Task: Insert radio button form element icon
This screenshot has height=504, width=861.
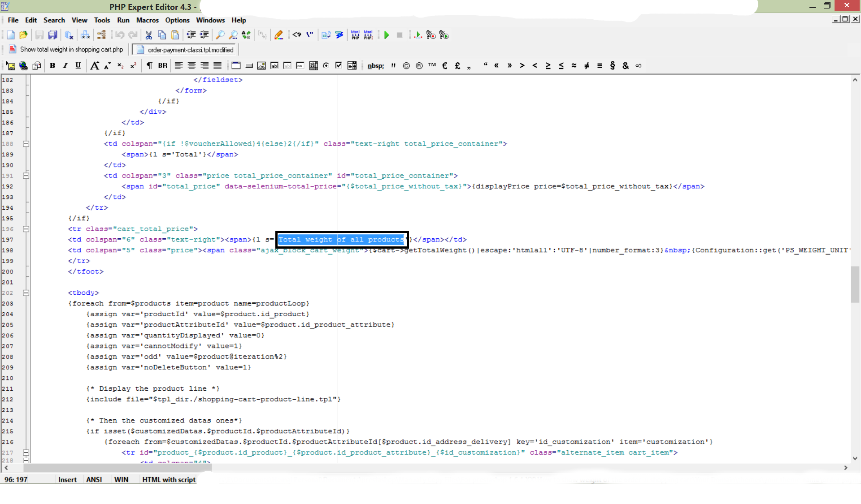Action: coord(326,65)
